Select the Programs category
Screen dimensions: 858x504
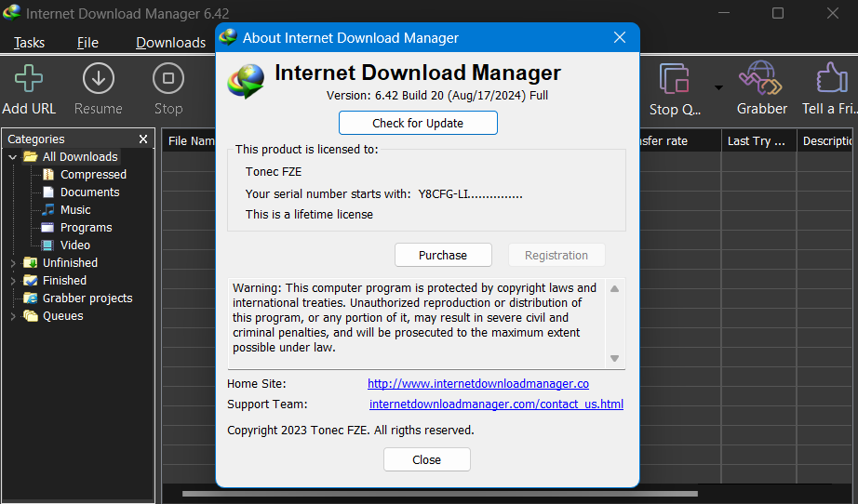pos(86,228)
